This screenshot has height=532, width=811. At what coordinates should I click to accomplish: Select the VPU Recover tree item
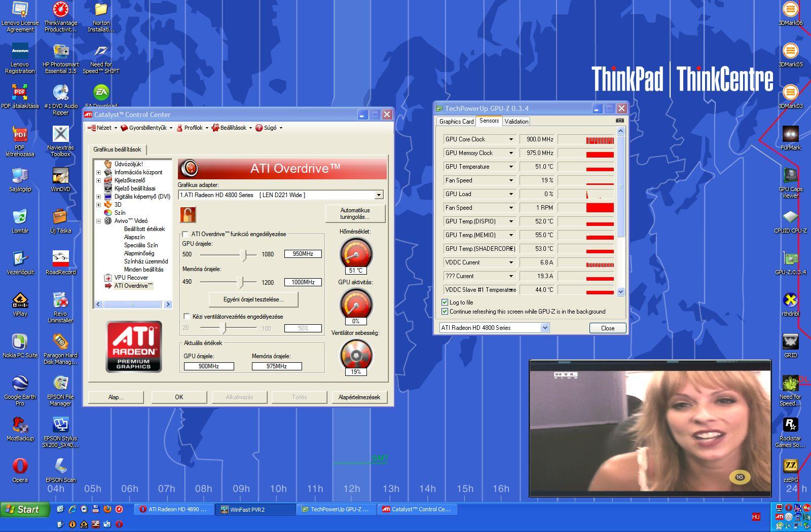(131, 278)
